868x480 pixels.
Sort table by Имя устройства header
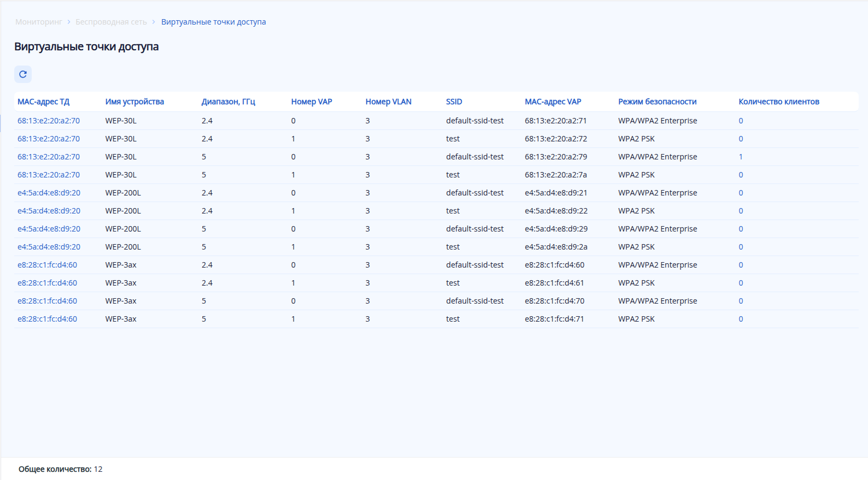click(x=134, y=102)
